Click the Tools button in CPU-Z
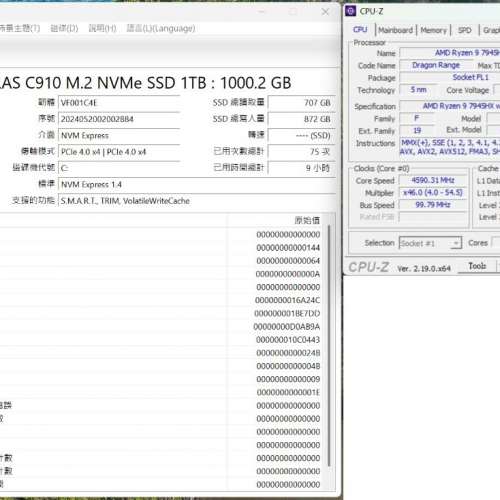 pyautogui.click(x=477, y=266)
